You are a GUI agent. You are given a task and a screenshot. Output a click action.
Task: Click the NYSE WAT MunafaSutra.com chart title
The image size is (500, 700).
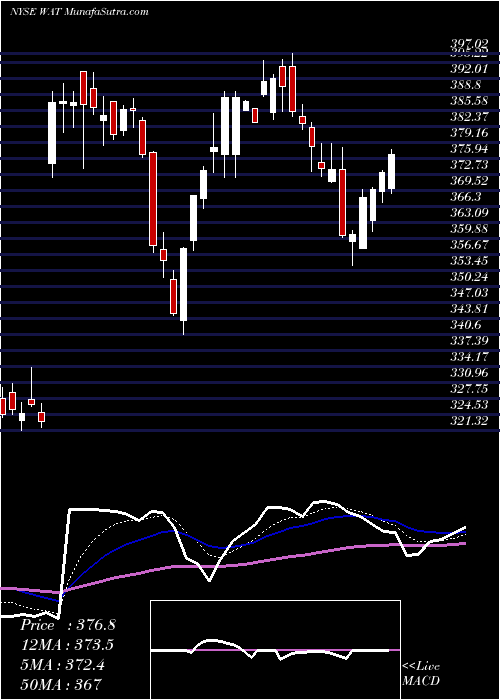pos(79,12)
